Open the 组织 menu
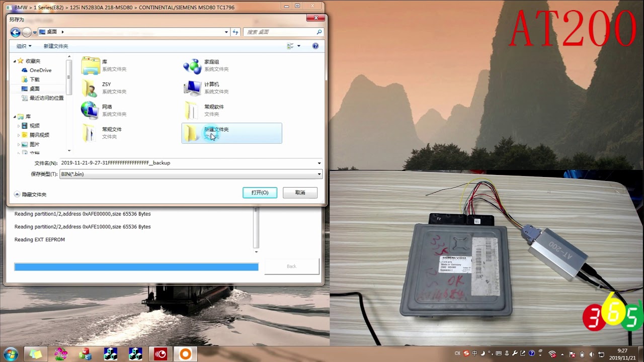The width and height of the screenshot is (644, 362). [24, 46]
